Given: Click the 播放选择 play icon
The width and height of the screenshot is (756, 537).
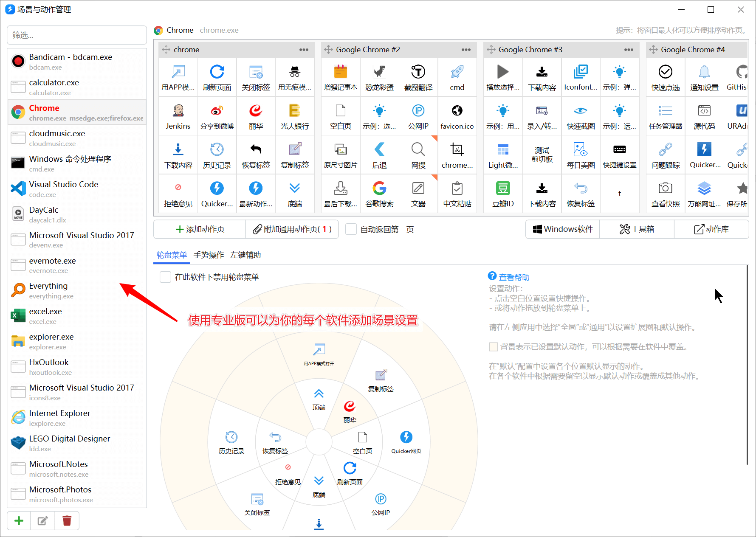Looking at the screenshot, I should 503,72.
